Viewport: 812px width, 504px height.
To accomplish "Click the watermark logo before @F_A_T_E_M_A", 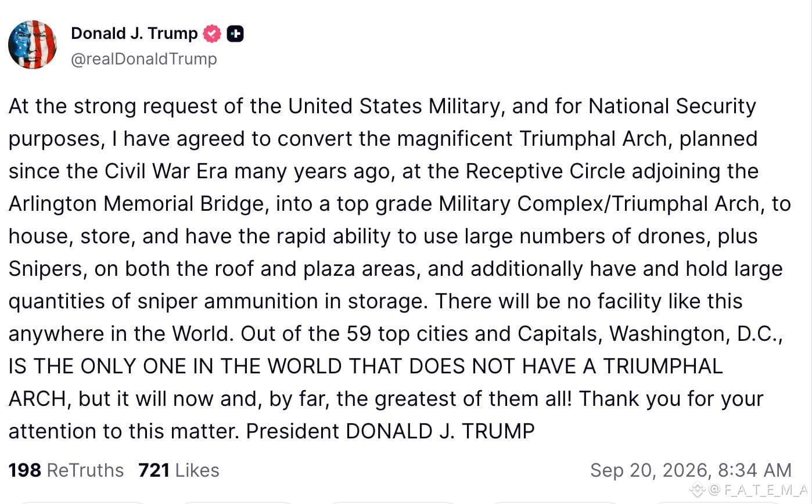I will (x=698, y=488).
